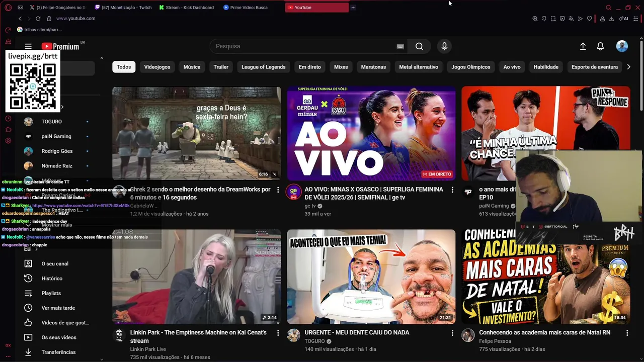Open options for Meu Dente Caiu video

(452, 333)
